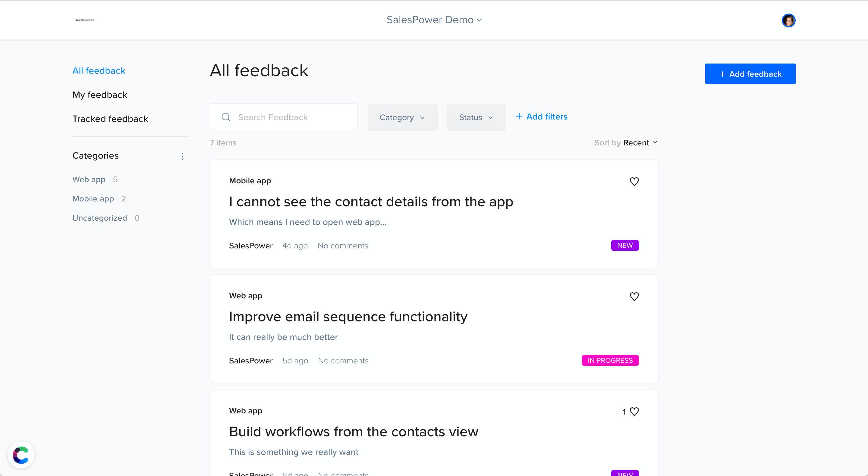Click the IN PROGRESS status badge
The height and width of the screenshot is (476, 868).
(610, 360)
